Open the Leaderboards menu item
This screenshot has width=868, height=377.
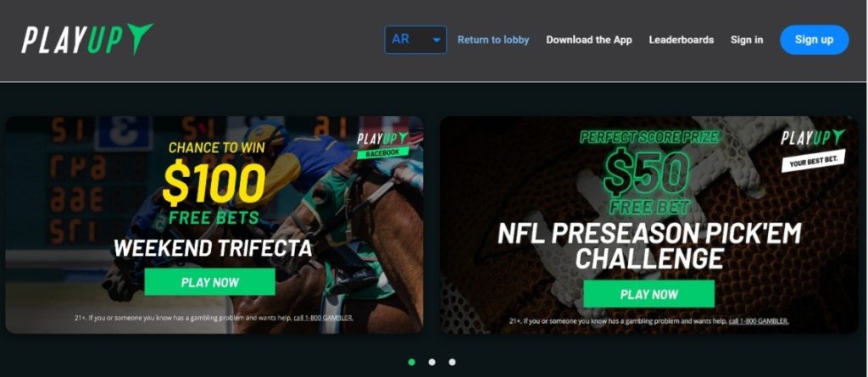click(682, 40)
